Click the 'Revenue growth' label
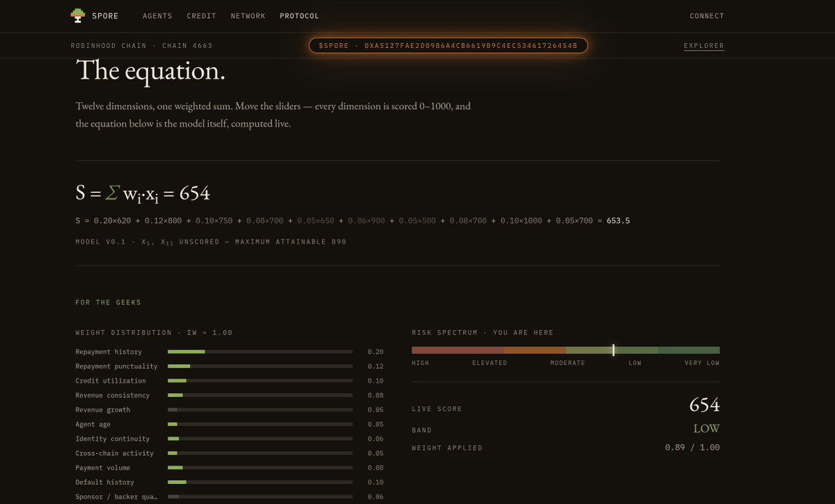This screenshot has width=835, height=504. coord(103,410)
